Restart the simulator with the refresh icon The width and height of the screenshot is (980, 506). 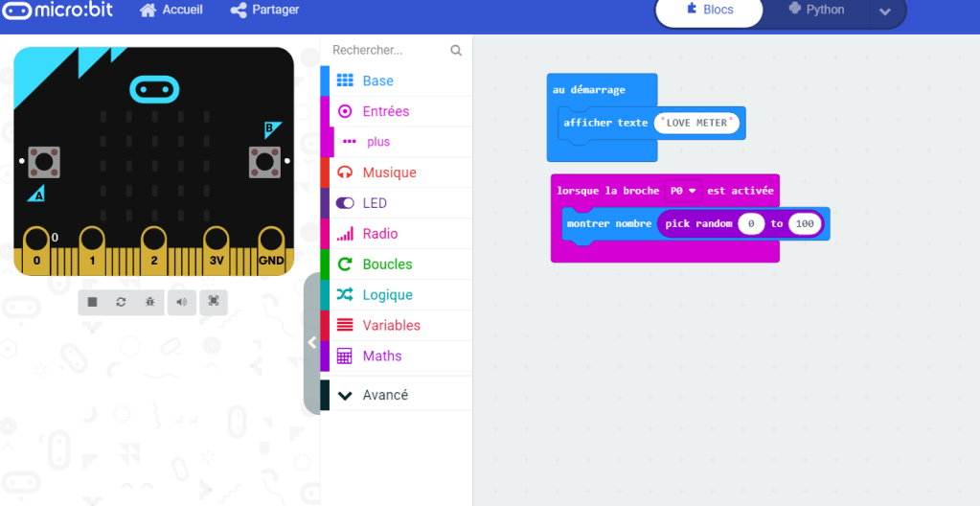coord(121,302)
